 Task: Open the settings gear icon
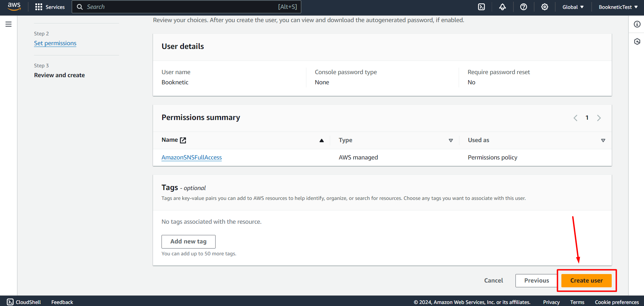[544, 7]
